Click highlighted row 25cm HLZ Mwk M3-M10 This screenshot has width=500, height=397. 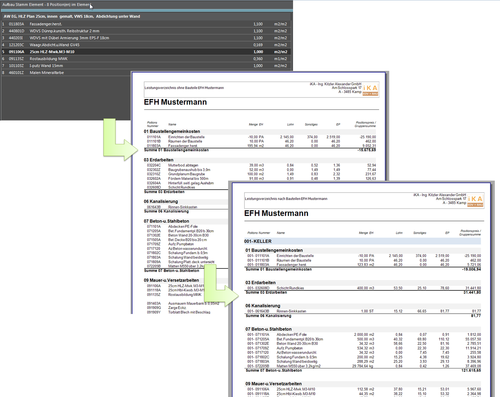[x=146, y=52]
